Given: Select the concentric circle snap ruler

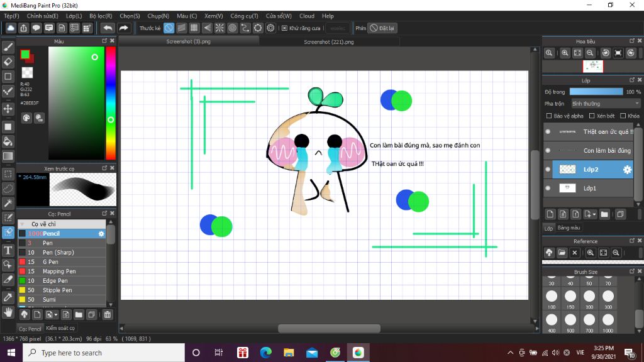Looking at the screenshot, I should 233,28.
